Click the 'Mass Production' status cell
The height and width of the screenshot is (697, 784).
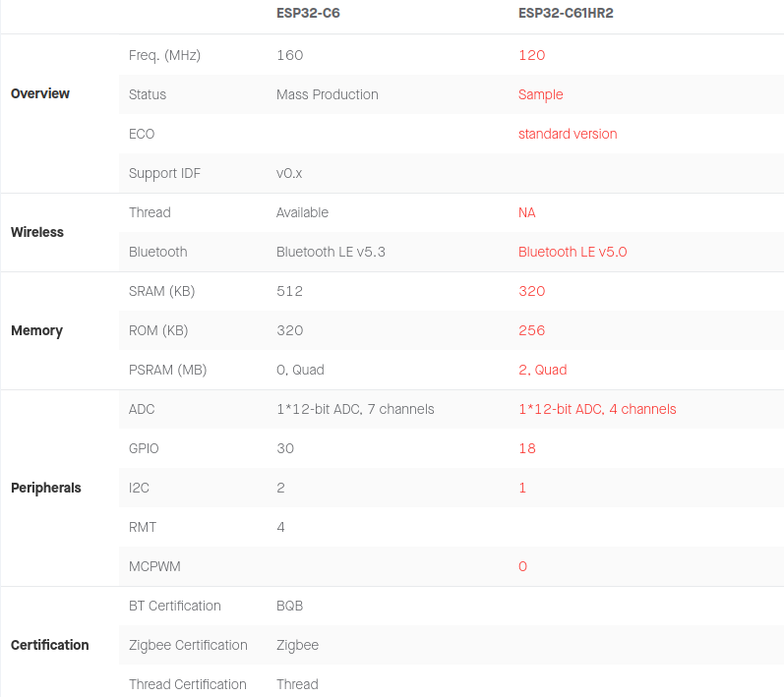(327, 94)
